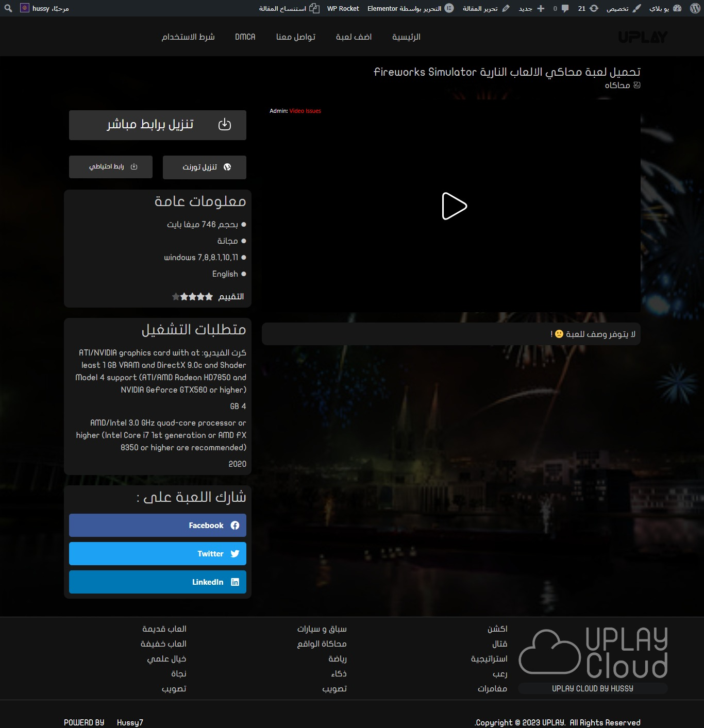The width and height of the screenshot is (704, 728).
Task: Open the 'اضف لعبة' menu item
Action: pos(354,37)
